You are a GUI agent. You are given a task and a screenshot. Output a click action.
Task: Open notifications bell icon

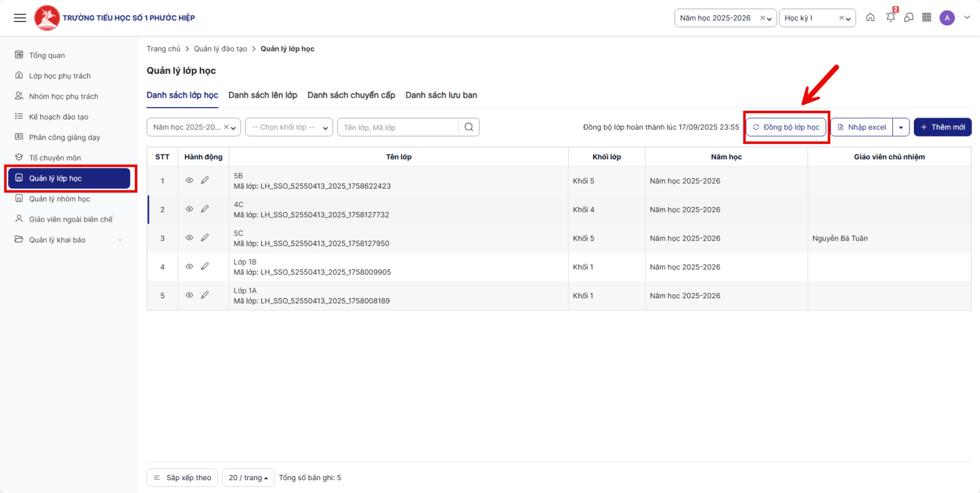click(x=891, y=18)
